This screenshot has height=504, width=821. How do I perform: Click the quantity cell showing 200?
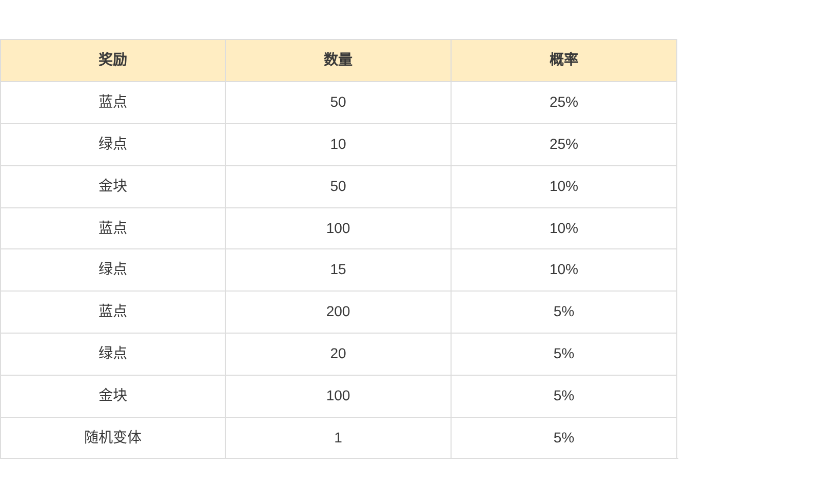click(338, 312)
